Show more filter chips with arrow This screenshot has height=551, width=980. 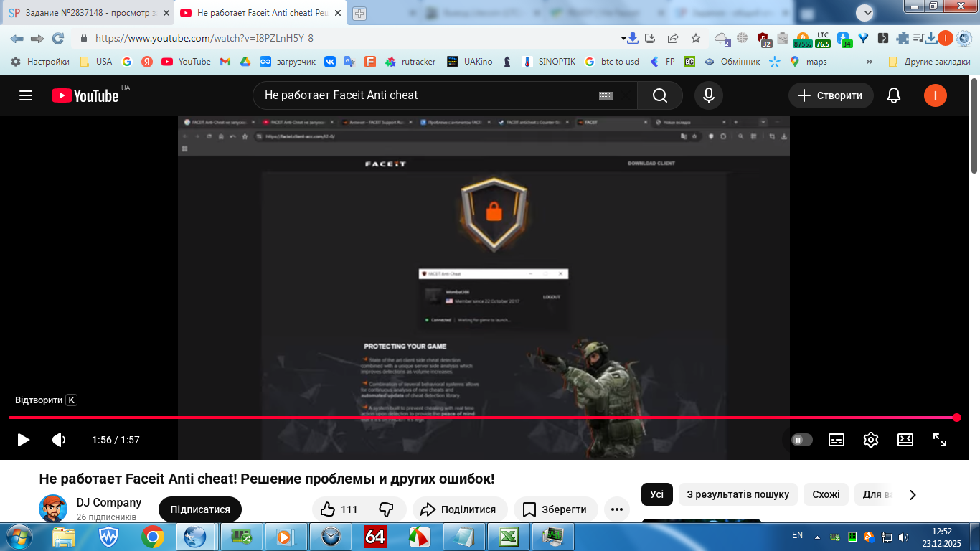coord(913,494)
